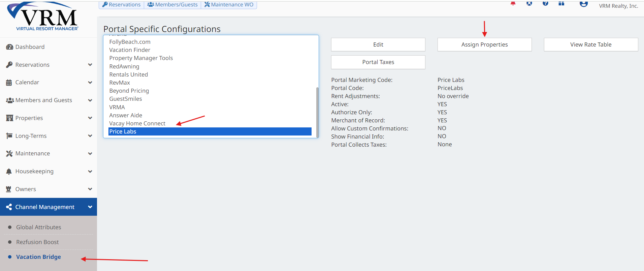The height and width of the screenshot is (271, 644).
Task: Click the Calendar icon in sidebar
Action: pyautogui.click(x=9, y=83)
